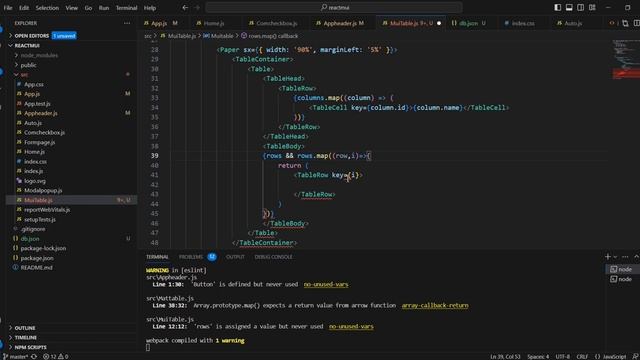Switch to the Appheader.js editor tab

tap(343, 23)
